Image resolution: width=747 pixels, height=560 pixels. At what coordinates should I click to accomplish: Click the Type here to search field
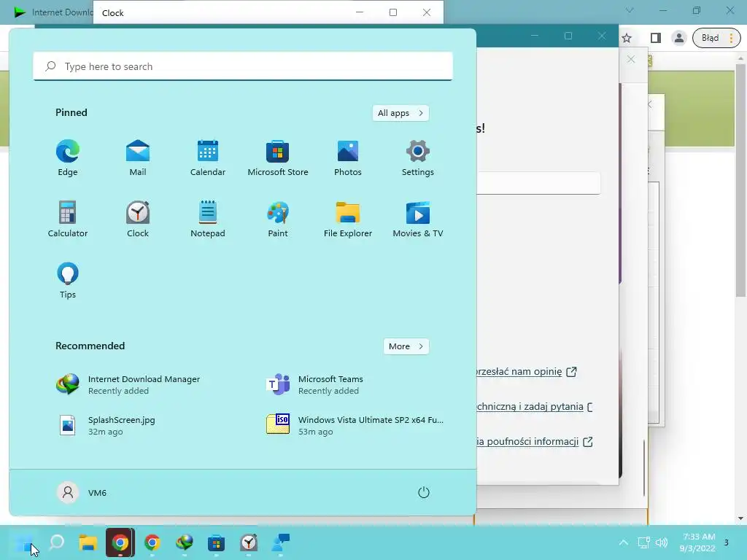point(243,66)
